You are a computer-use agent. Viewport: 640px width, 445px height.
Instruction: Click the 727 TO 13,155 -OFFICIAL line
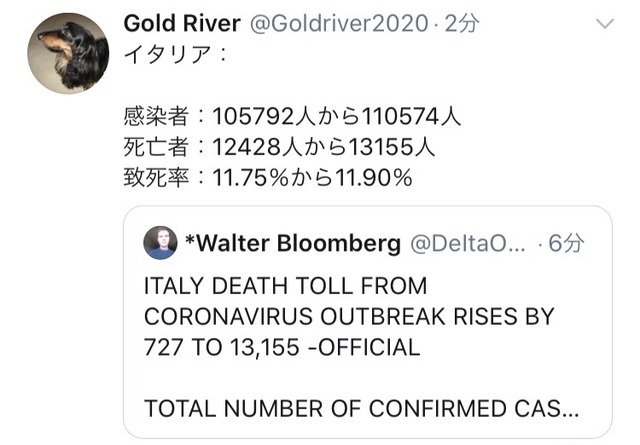pos(282,348)
